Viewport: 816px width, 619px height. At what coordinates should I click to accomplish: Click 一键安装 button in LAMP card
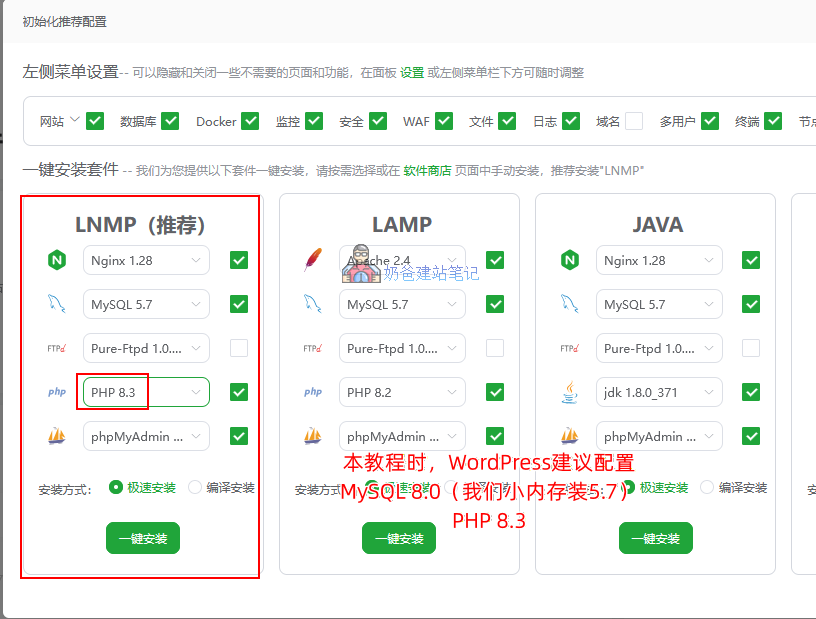click(399, 538)
